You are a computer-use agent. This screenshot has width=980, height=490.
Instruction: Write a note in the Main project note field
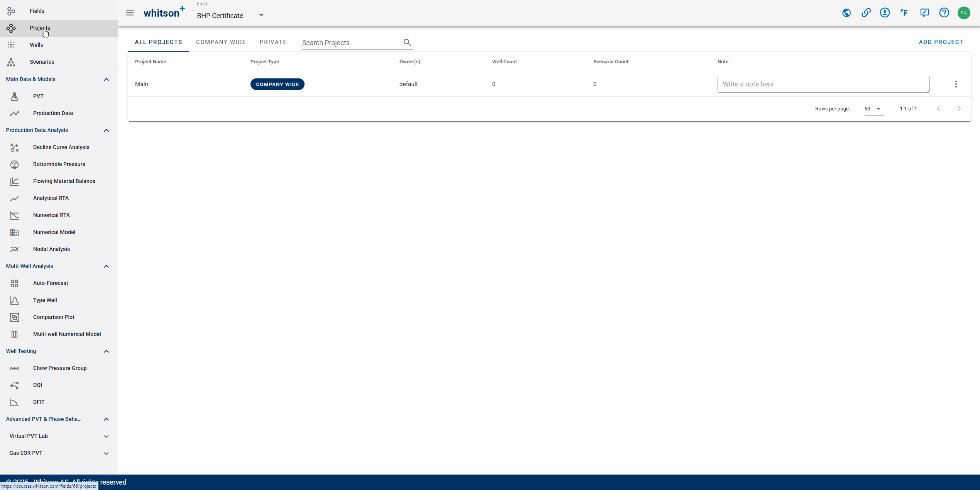pos(823,84)
